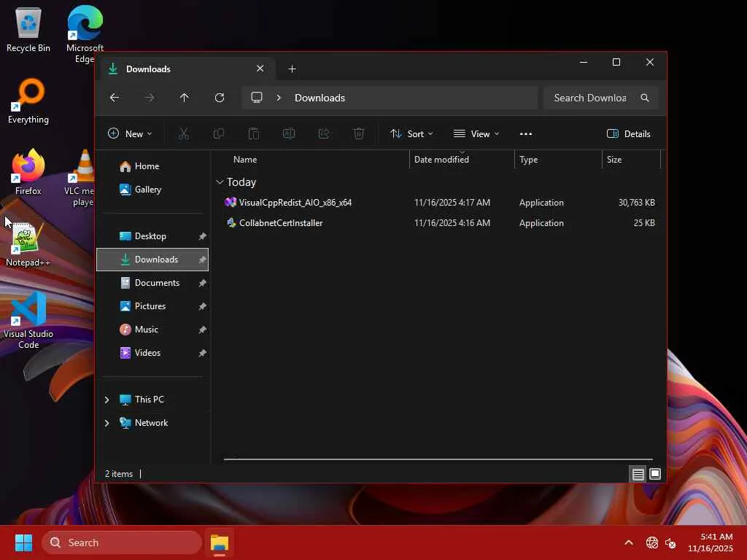The height and width of the screenshot is (560, 747).
Task: Click the pin icon next to Videos
Action: click(x=203, y=353)
